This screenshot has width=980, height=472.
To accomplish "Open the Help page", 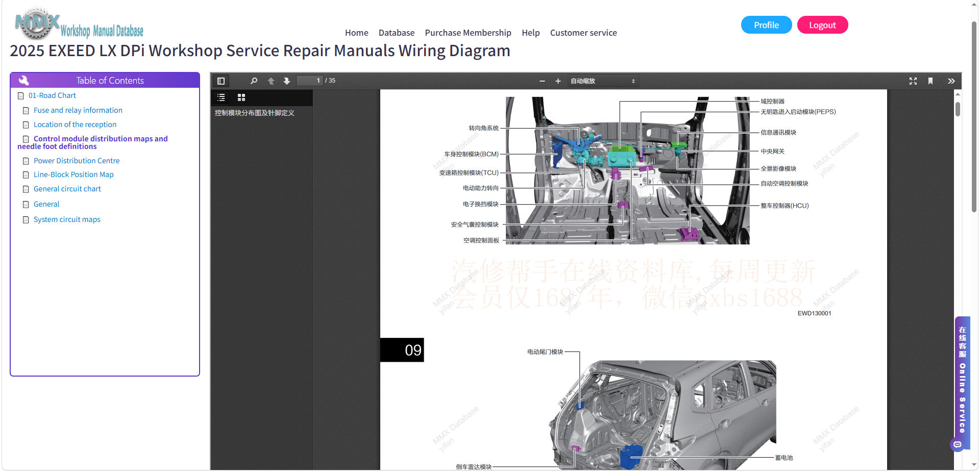I will [x=531, y=33].
